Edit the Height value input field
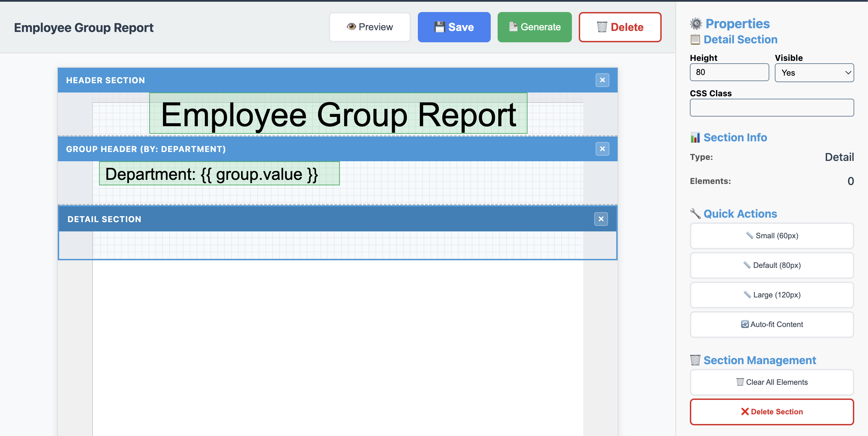Screen dimensions: 868x436 point(729,72)
